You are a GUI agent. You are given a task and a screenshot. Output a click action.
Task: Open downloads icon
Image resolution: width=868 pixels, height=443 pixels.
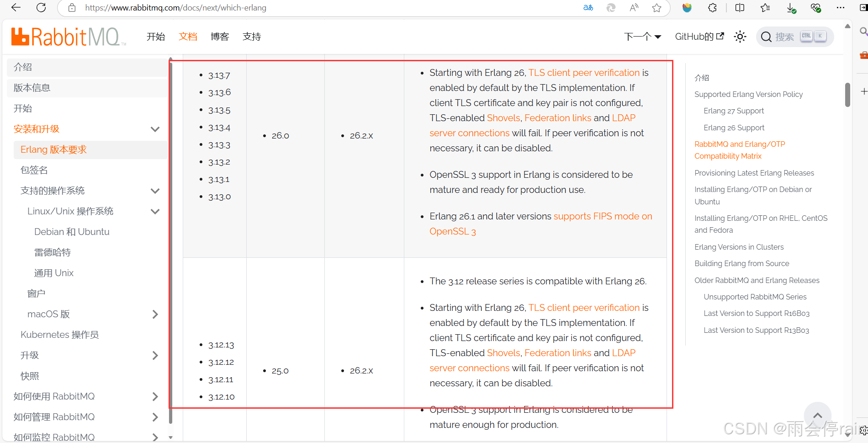791,8
